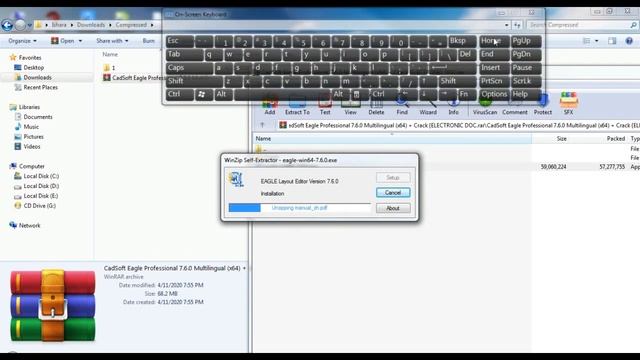Sort by Packed column in WinRAR
This screenshot has width=640, height=360.
tap(606, 139)
